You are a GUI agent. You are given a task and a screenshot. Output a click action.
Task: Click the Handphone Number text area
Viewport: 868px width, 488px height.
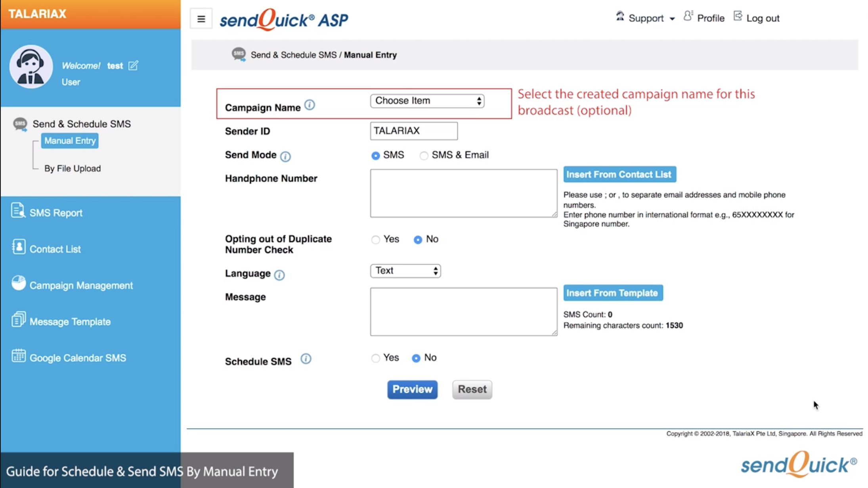[x=463, y=193]
